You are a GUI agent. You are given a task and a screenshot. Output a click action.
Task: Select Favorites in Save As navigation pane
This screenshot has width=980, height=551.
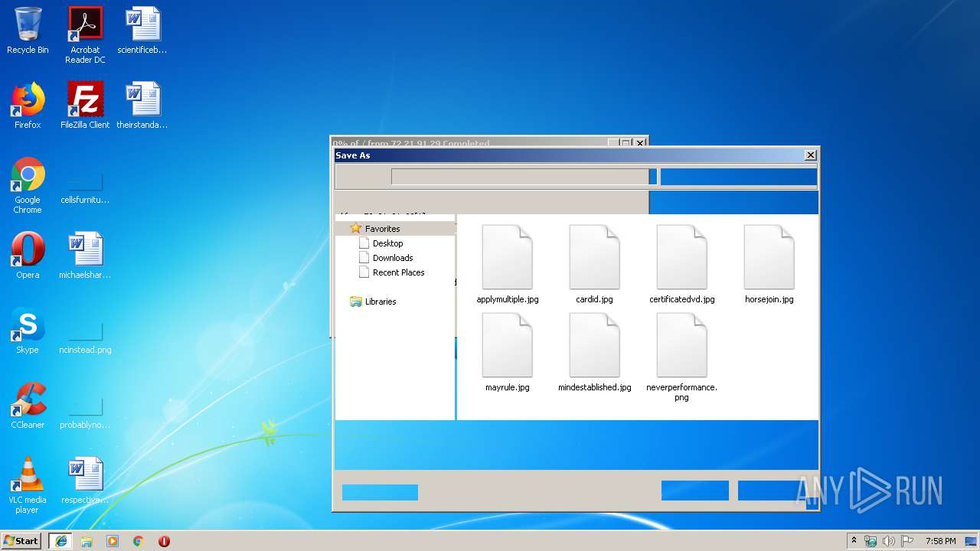(x=382, y=229)
